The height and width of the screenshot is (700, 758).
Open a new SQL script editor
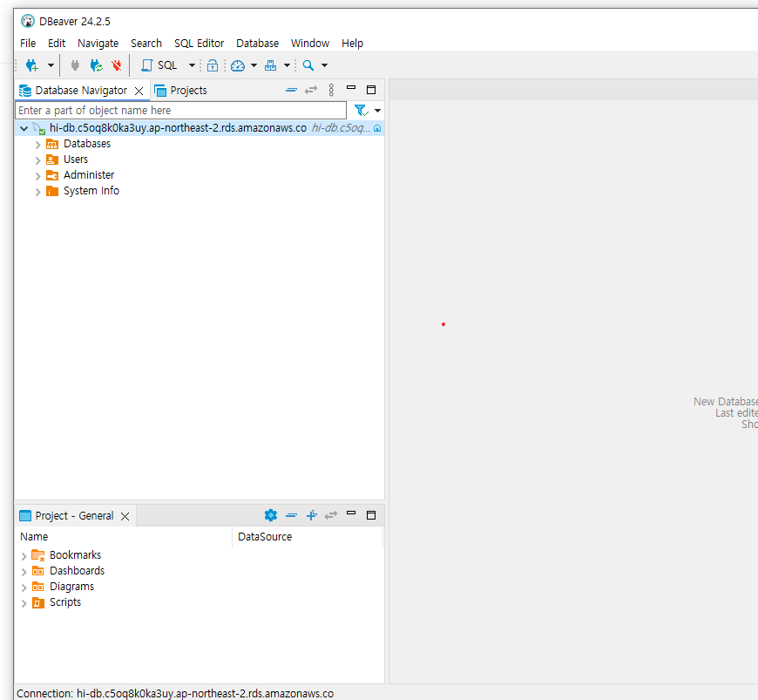coord(159,65)
